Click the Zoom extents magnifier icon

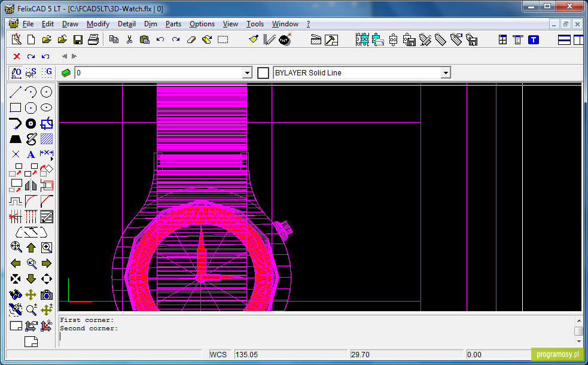coord(16,247)
